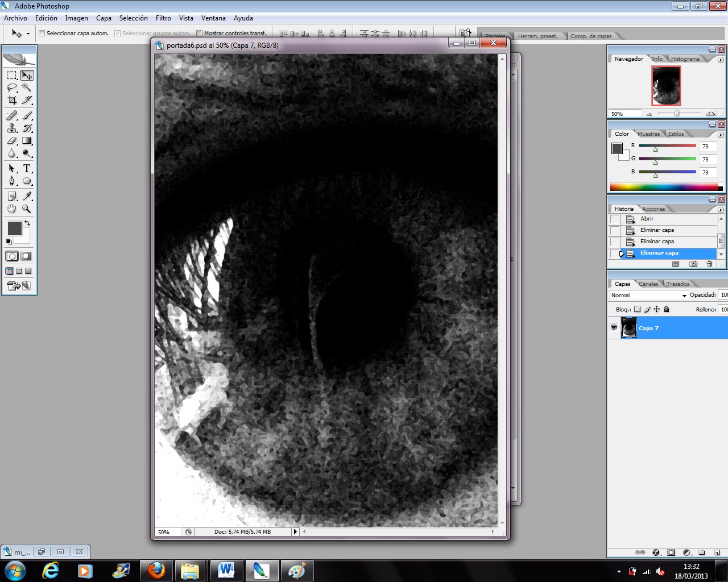This screenshot has height=582, width=728.
Task: Hide Capa 7 layer visibility eye
Action: 614,327
